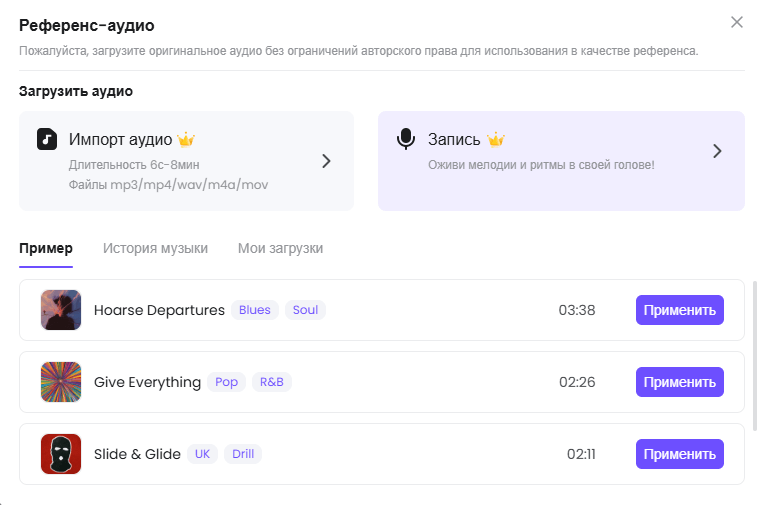The width and height of the screenshot is (762, 505).
Task: Click the Длительность 6с-8мин text
Action: (134, 165)
